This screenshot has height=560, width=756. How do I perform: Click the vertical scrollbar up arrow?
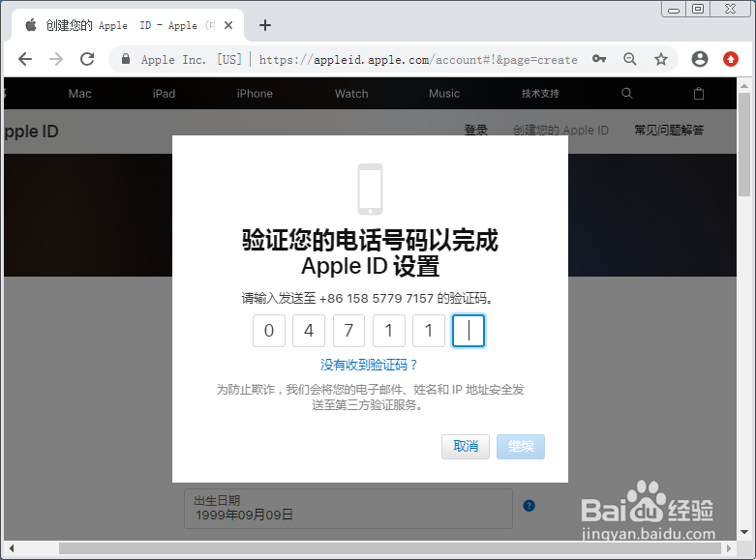744,86
